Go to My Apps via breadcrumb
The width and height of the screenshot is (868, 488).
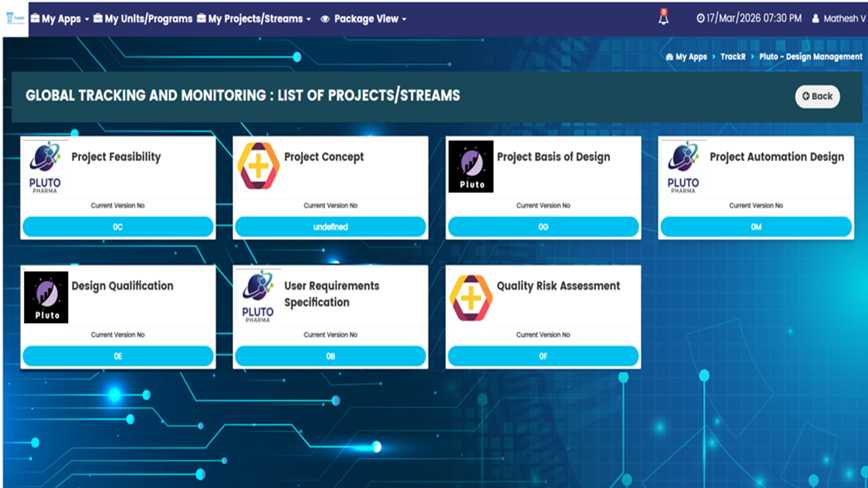click(687, 57)
